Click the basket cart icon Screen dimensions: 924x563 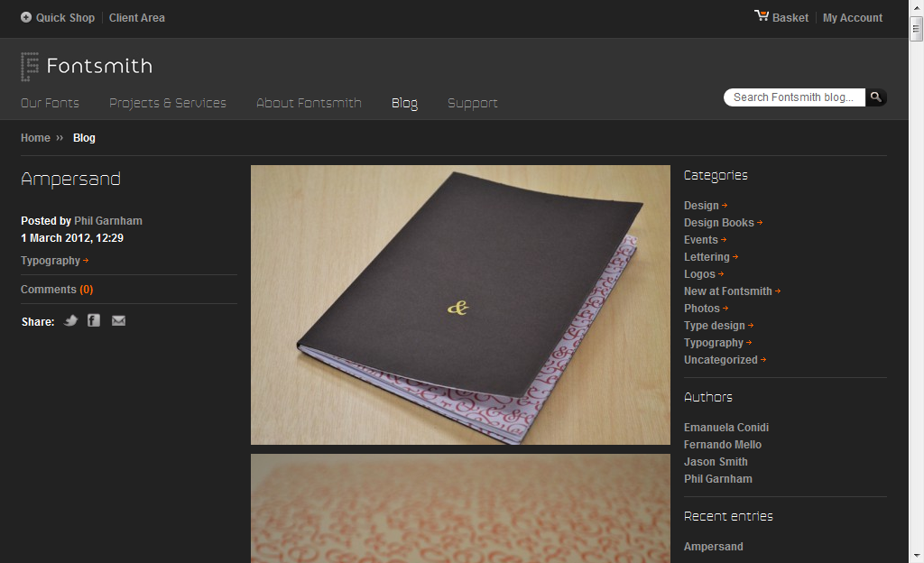[x=762, y=16]
